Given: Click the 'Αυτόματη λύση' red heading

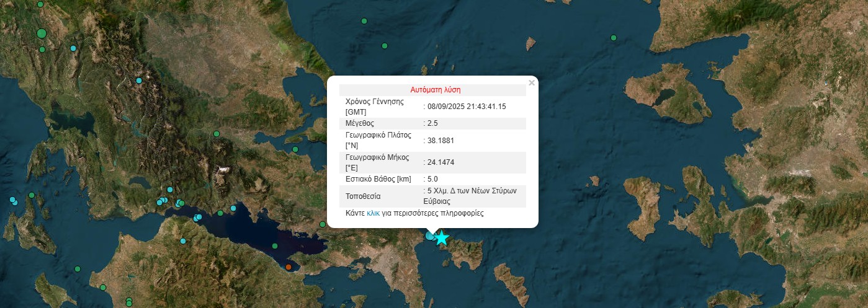Looking at the screenshot, I should point(436,90).
